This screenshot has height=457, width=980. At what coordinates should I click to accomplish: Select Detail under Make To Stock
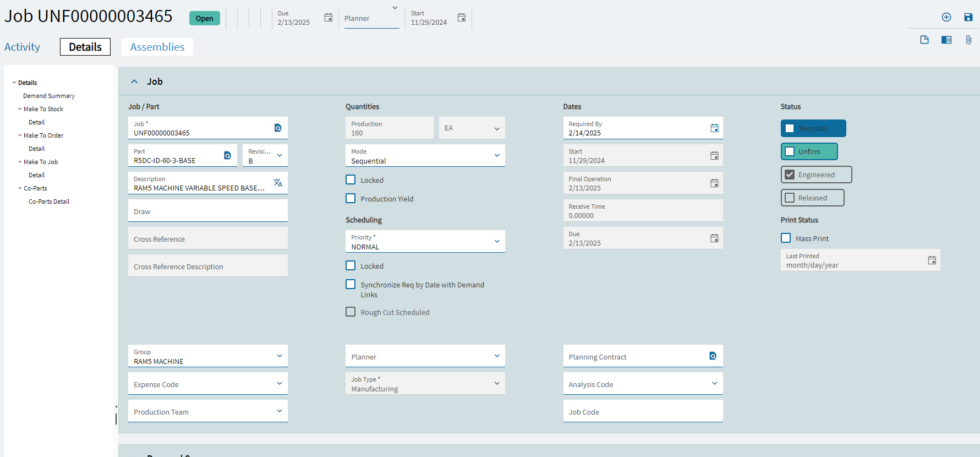(37, 122)
